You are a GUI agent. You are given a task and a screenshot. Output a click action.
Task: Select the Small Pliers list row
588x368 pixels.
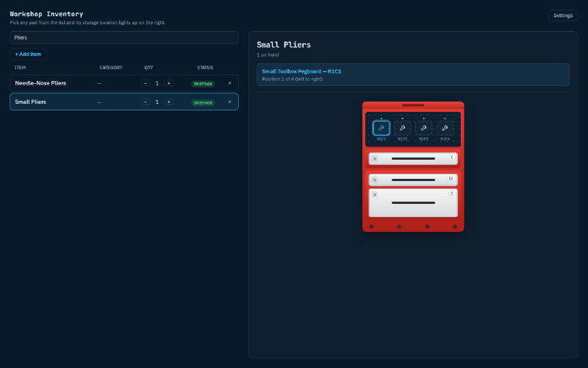[x=124, y=102]
